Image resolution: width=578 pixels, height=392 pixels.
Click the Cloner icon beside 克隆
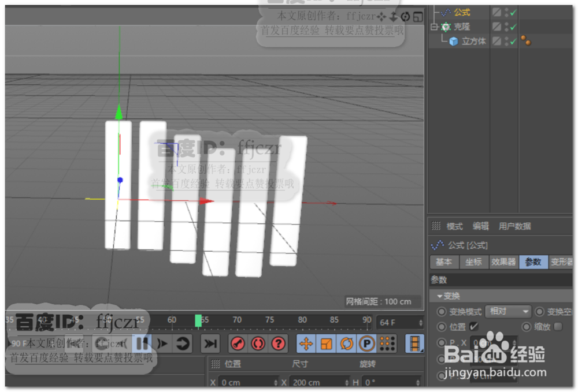[x=446, y=27]
